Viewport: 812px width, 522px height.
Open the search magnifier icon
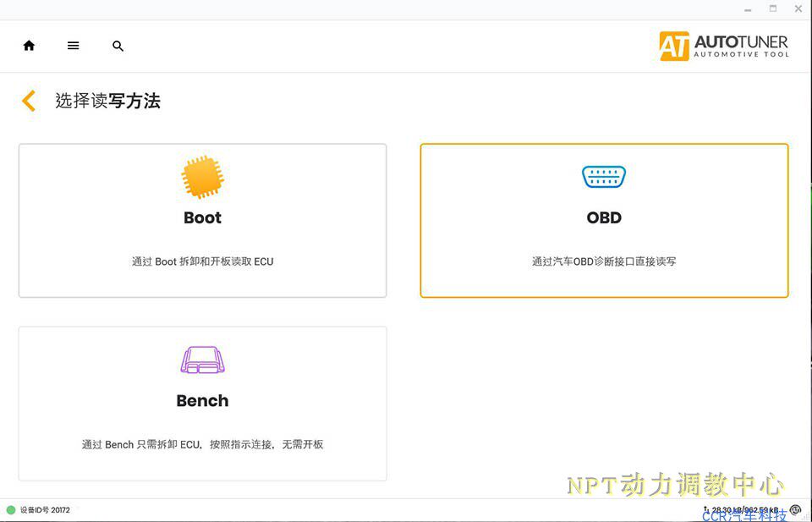118,46
